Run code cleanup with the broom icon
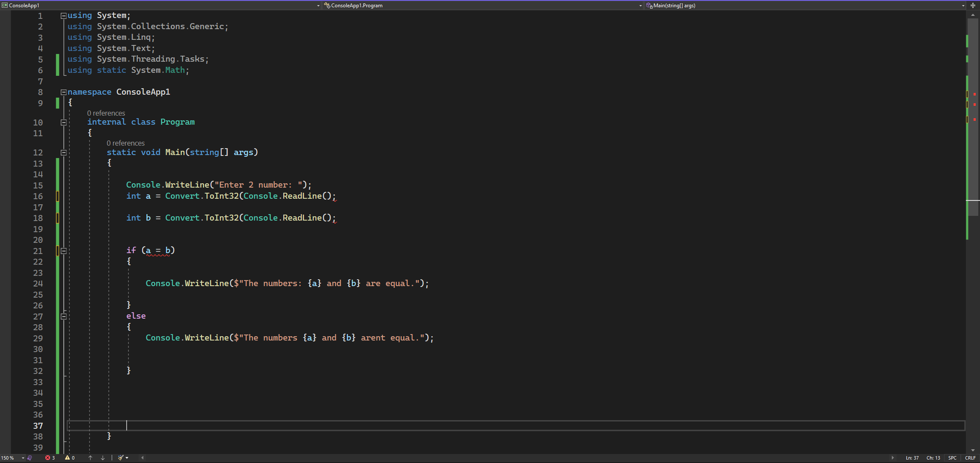This screenshot has height=463, width=980. [x=121, y=458]
